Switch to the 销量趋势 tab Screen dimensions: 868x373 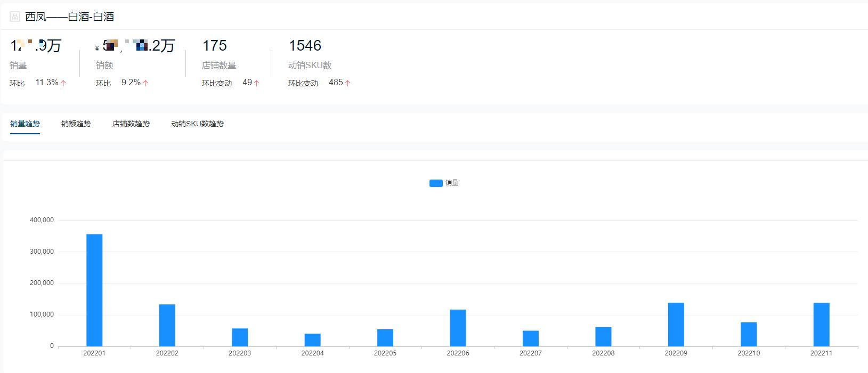click(x=25, y=124)
